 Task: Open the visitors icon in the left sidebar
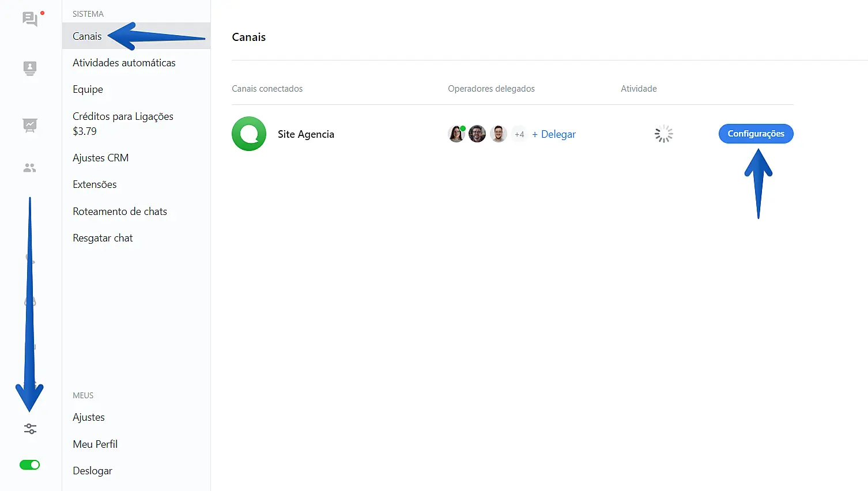30,69
